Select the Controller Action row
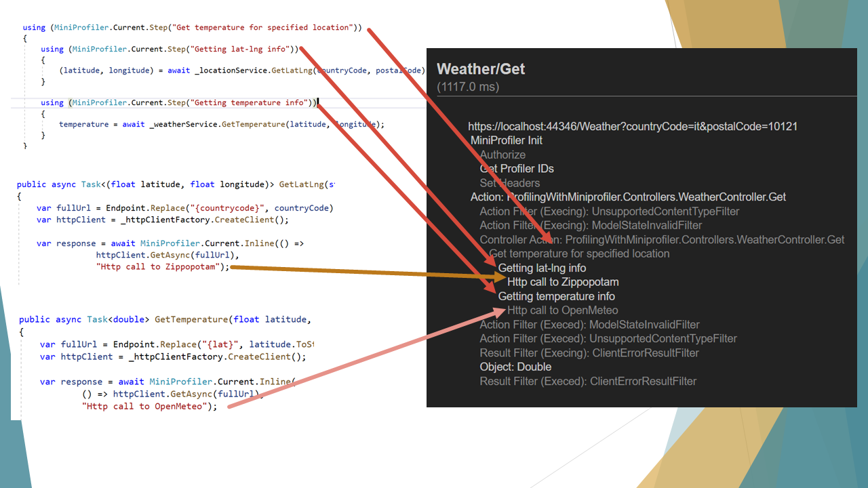 (663, 239)
